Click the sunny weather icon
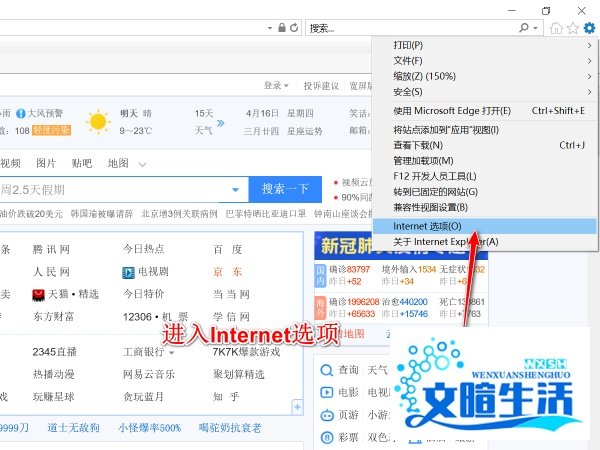Image resolution: width=600 pixels, height=450 pixels. pos(98,122)
